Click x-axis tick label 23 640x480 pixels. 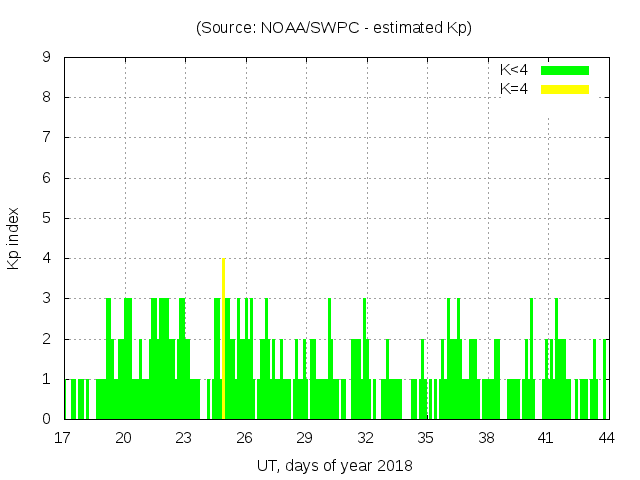coord(184,438)
